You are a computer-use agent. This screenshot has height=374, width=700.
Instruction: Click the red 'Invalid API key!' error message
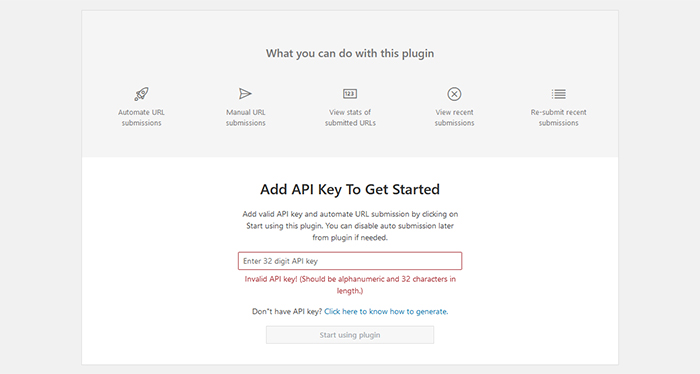tap(350, 285)
